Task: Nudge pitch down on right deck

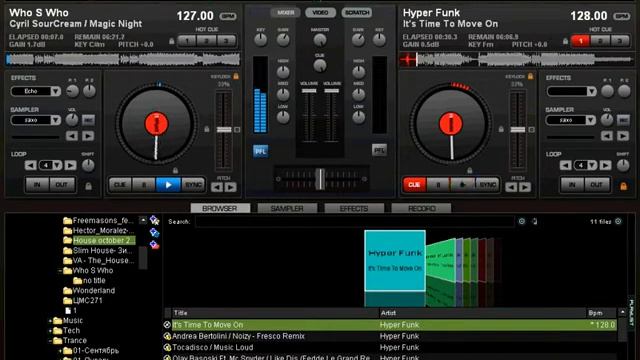Action: coord(511,187)
